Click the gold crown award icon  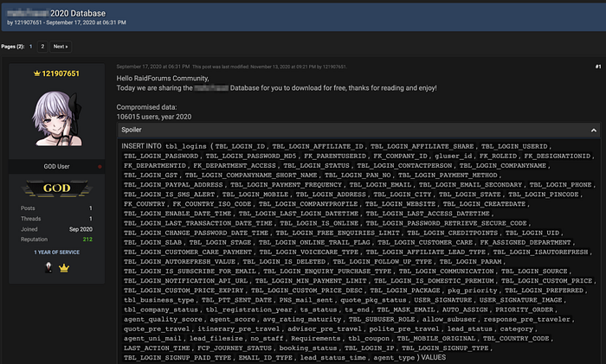pos(64,267)
